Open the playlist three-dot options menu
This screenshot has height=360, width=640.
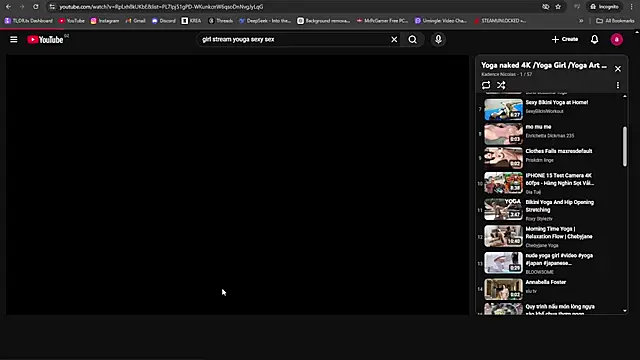[x=618, y=85]
